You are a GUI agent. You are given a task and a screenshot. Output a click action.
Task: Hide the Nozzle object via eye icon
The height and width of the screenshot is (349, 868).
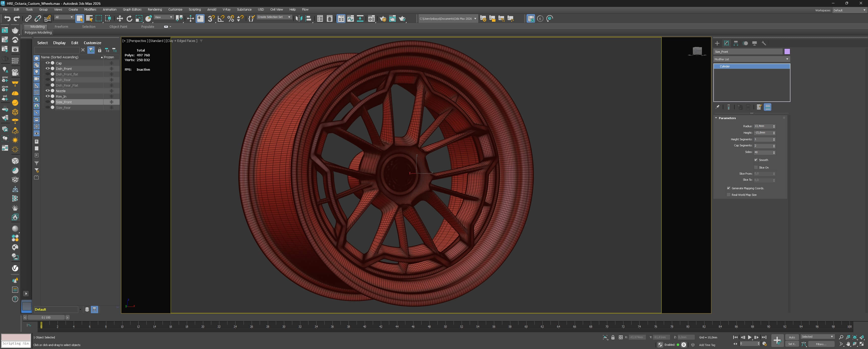pyautogui.click(x=47, y=91)
